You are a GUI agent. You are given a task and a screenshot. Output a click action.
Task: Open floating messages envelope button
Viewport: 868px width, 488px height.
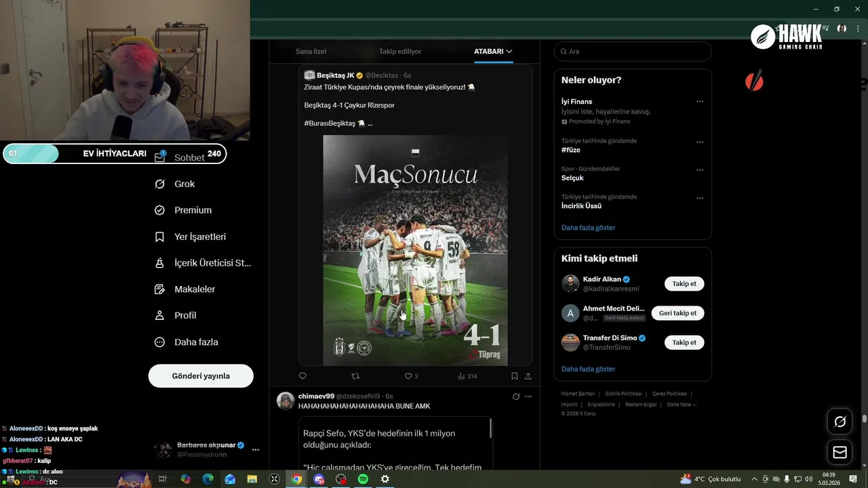(x=840, y=452)
